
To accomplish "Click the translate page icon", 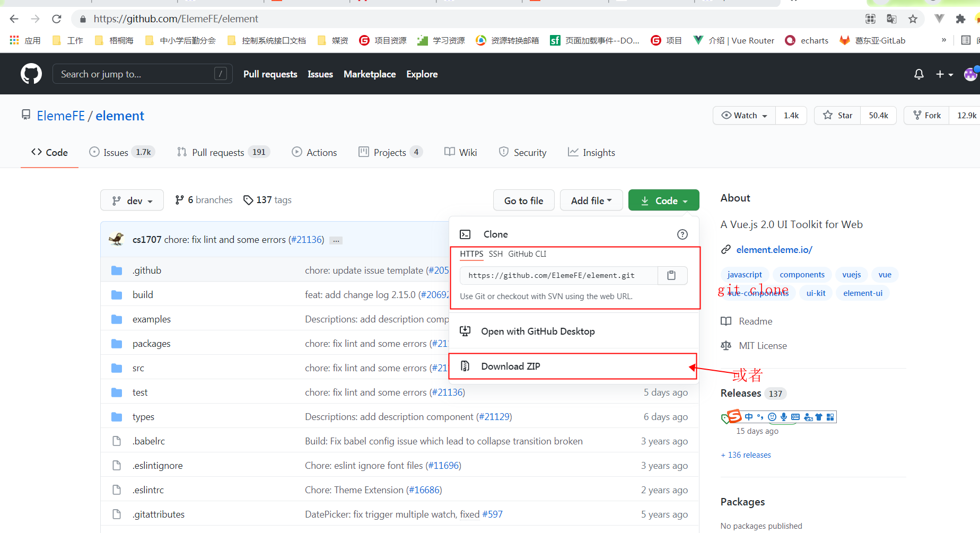I will point(891,19).
